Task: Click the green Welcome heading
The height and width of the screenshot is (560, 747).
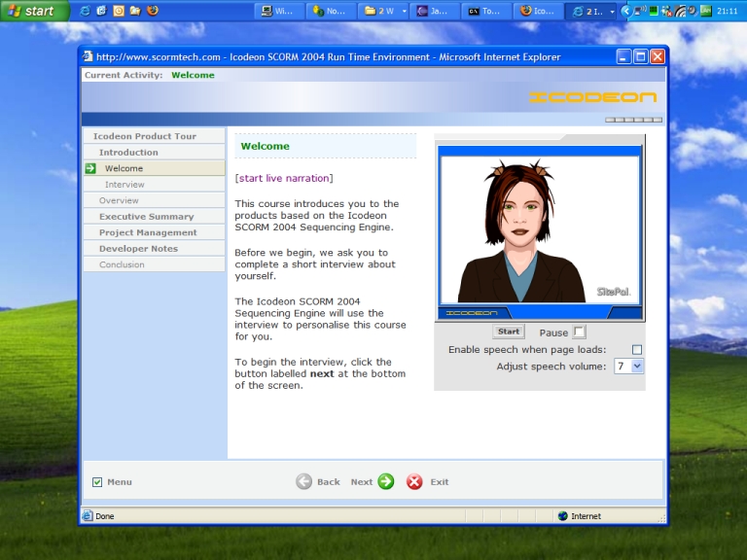Action: pyautogui.click(x=265, y=146)
